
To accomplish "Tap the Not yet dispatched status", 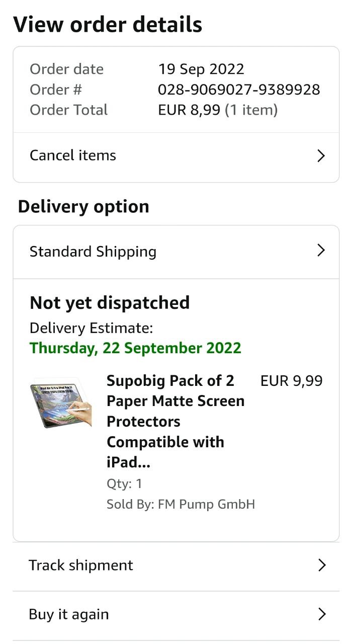I will pos(110,303).
